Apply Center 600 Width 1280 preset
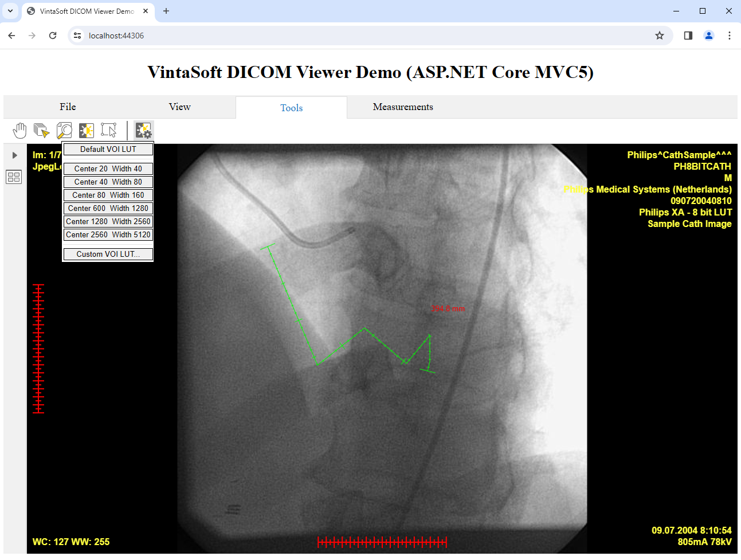Image resolution: width=741 pixels, height=560 pixels. 108,209
